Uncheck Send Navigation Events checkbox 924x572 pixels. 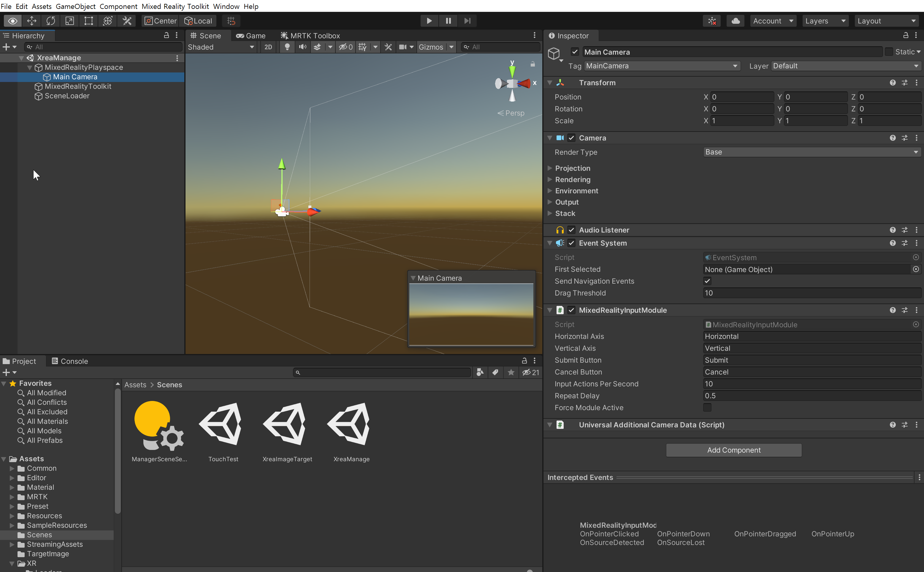pyautogui.click(x=707, y=281)
